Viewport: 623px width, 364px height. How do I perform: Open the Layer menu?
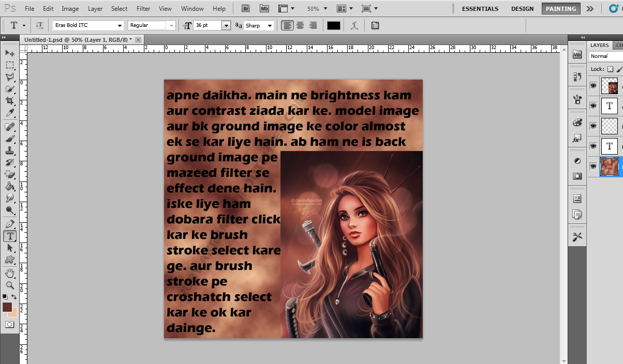[x=95, y=9]
